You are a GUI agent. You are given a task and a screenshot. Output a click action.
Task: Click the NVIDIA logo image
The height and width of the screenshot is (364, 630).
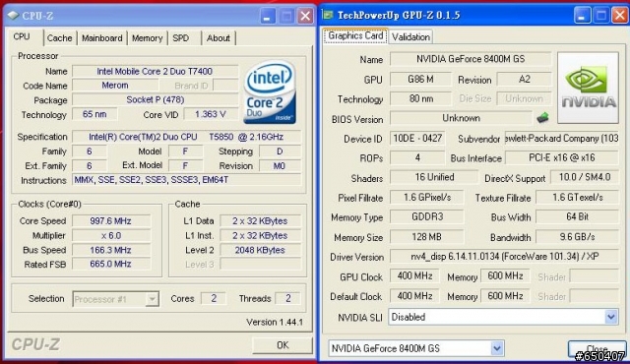click(588, 88)
